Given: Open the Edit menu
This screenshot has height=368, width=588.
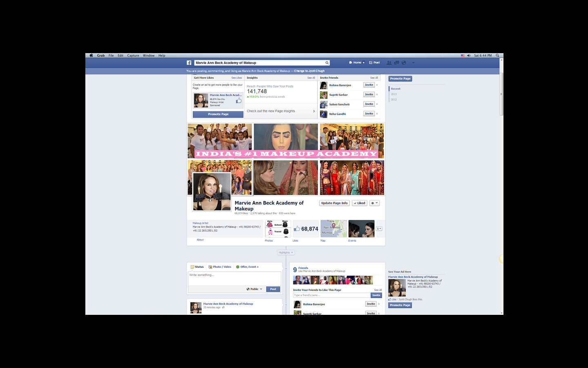Looking at the screenshot, I should coord(120,56).
